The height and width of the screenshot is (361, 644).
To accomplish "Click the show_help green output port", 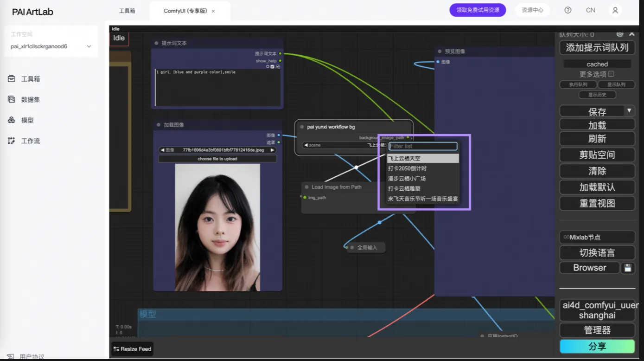I will click(280, 61).
